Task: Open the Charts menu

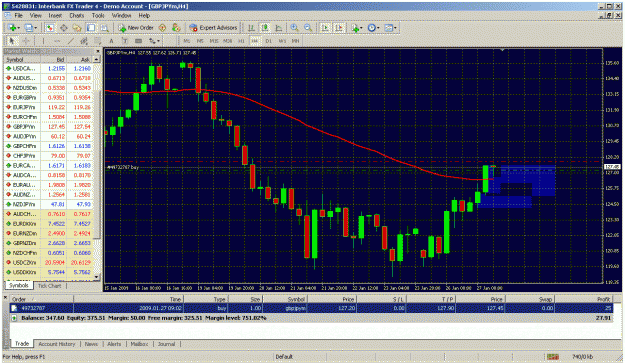Action: 77,16
